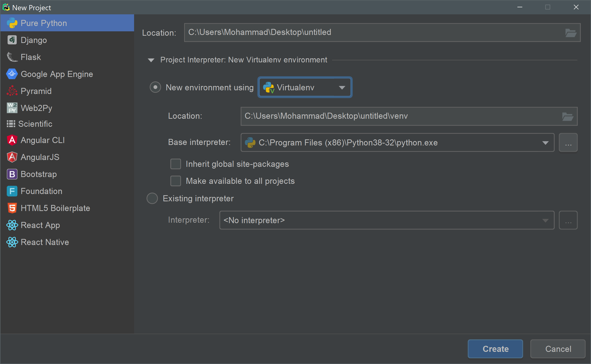Screen dimensions: 591x364
Task: Click the HTML5 Boilerplate icon
Action: coord(12,208)
